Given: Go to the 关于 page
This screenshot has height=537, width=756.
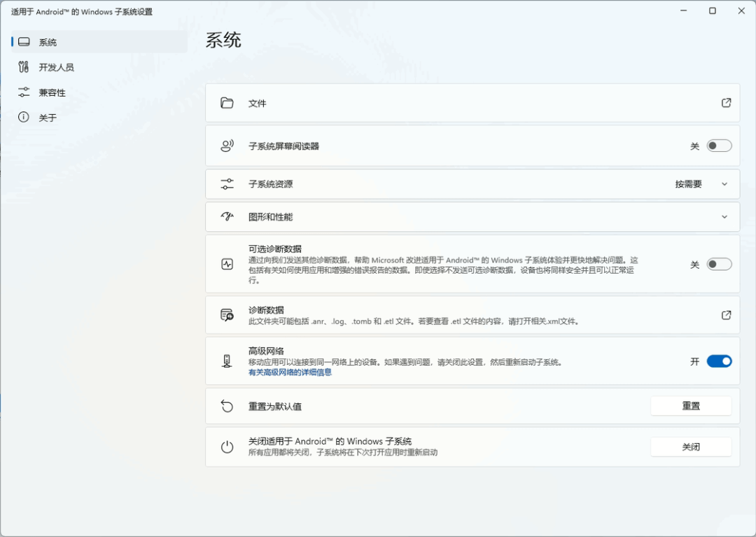Looking at the screenshot, I should 99,117.
